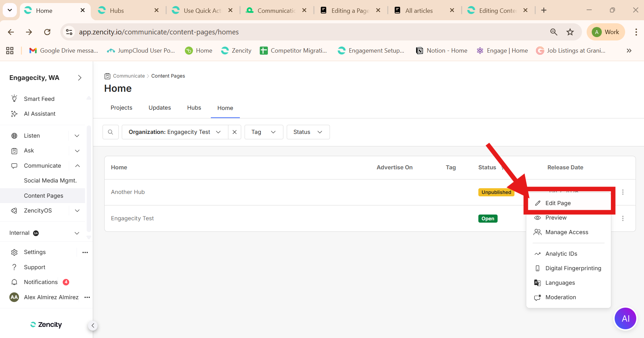
Task: Collapse the Communicate section chevron
Action: (x=77, y=166)
